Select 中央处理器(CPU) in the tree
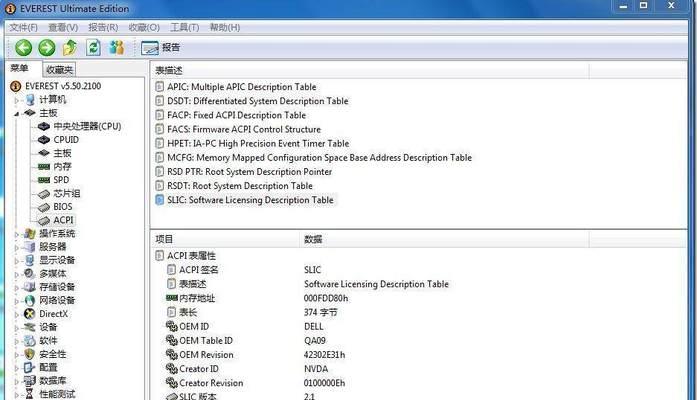The height and width of the screenshot is (400, 697). [87, 126]
